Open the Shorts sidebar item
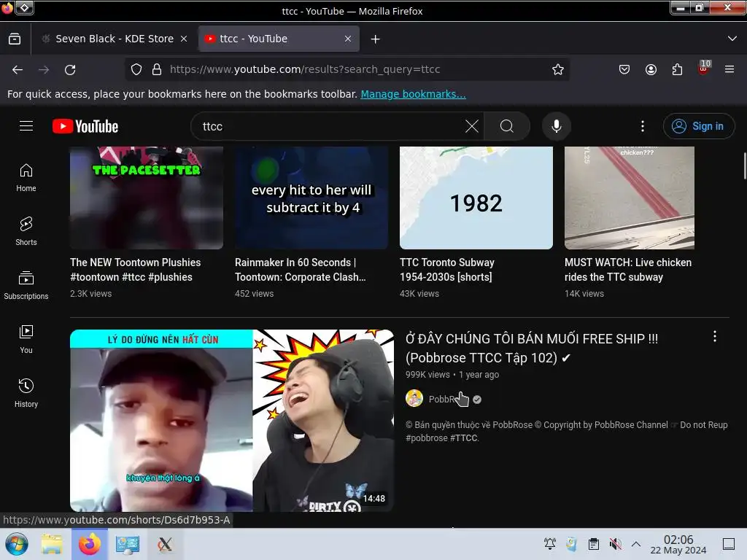The width and height of the screenshot is (747, 560). [26, 231]
